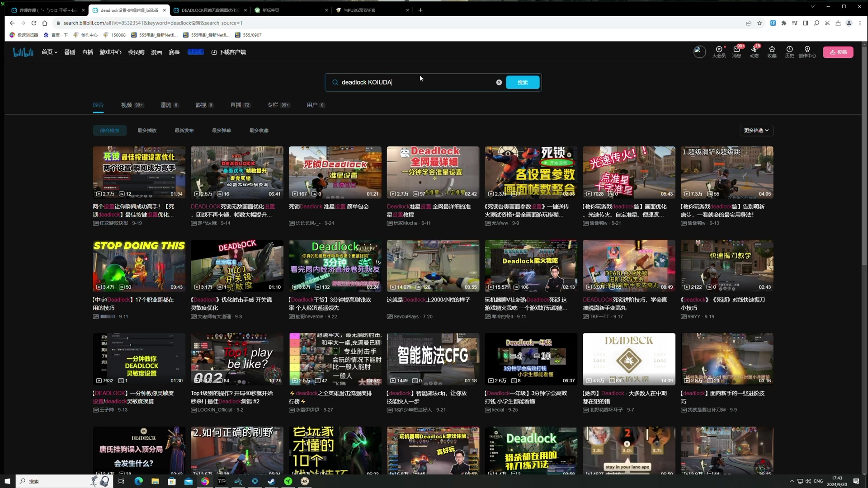Sort results by 最多播放
This screenshot has height=488, width=868.
(146, 131)
